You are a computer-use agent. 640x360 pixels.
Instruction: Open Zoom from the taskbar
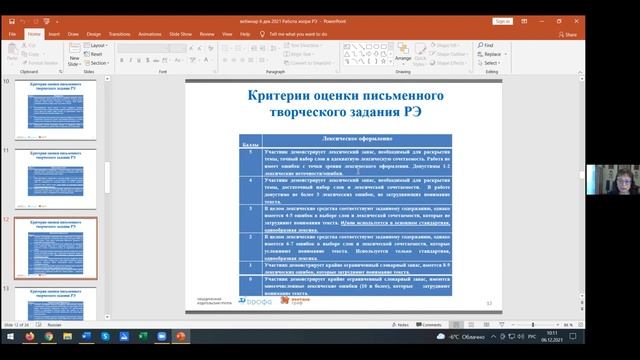162,336
